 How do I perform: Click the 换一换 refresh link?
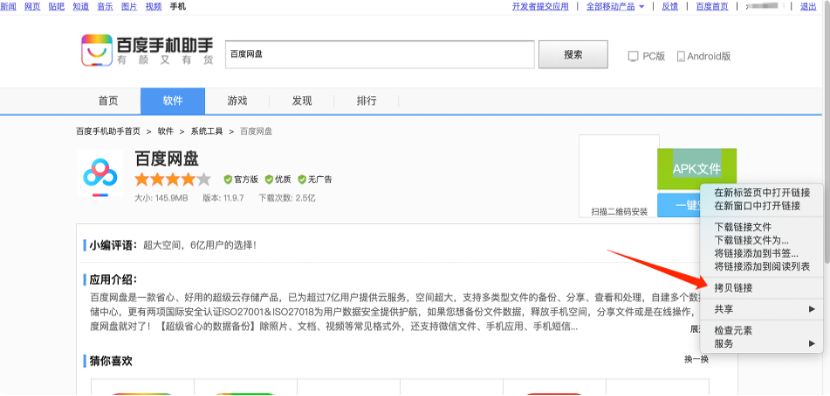[x=696, y=360]
